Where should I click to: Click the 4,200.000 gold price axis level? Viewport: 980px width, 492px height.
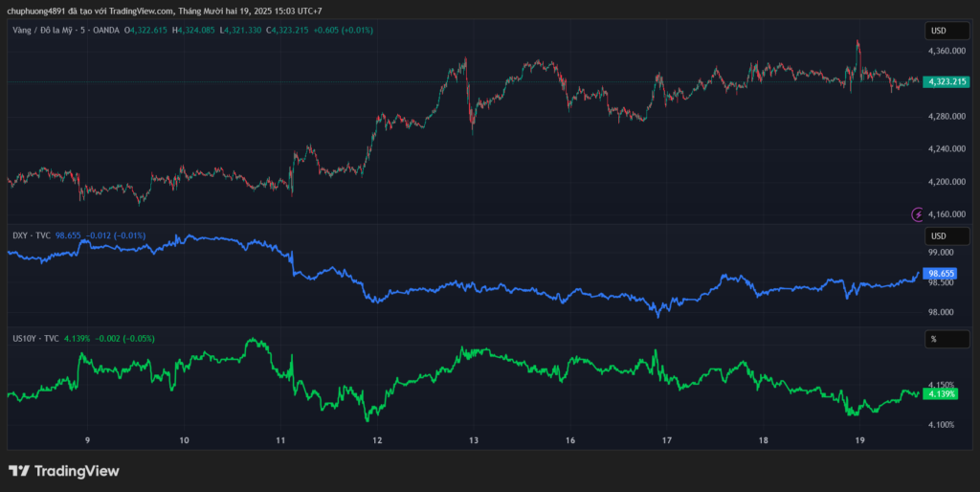point(947,182)
